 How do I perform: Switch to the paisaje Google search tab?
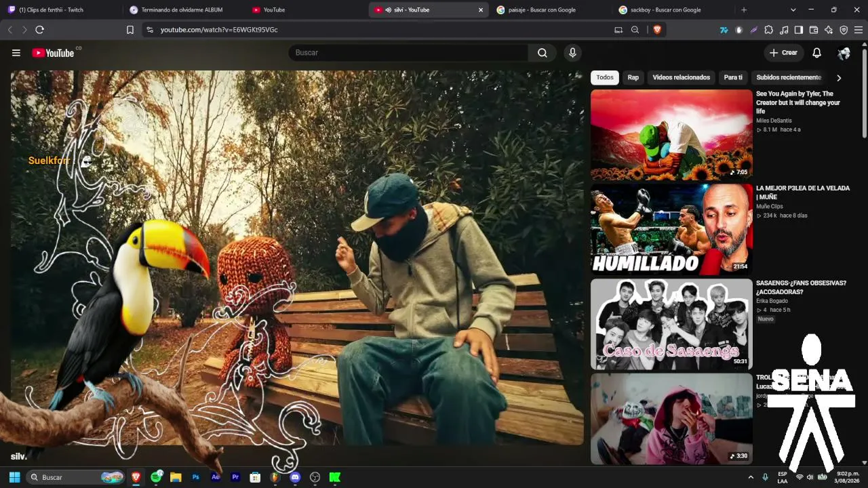click(549, 10)
